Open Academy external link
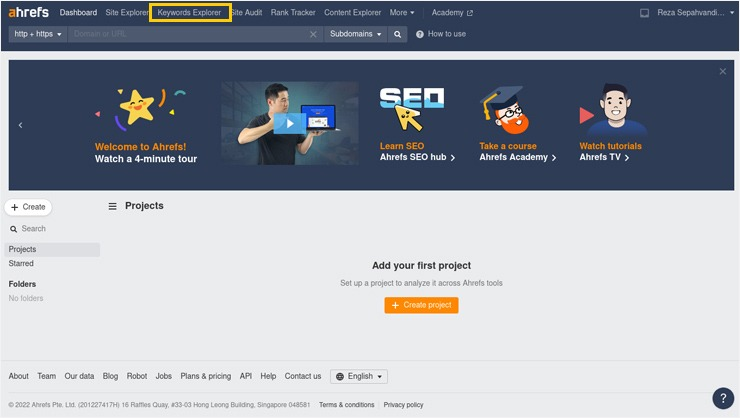This screenshot has width=740, height=418. coord(452,13)
